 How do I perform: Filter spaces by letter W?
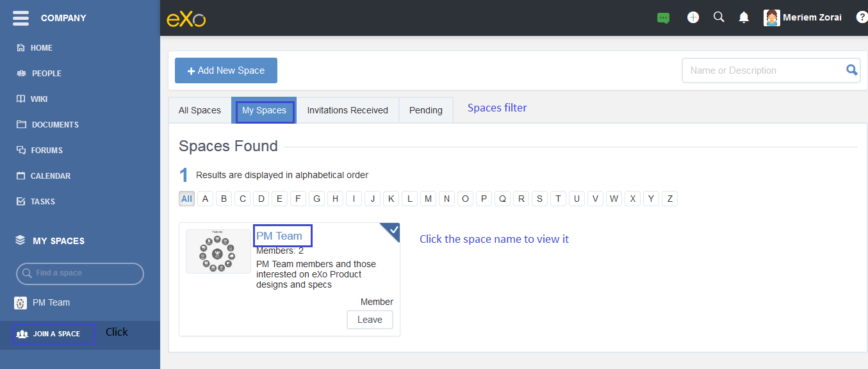click(x=614, y=199)
